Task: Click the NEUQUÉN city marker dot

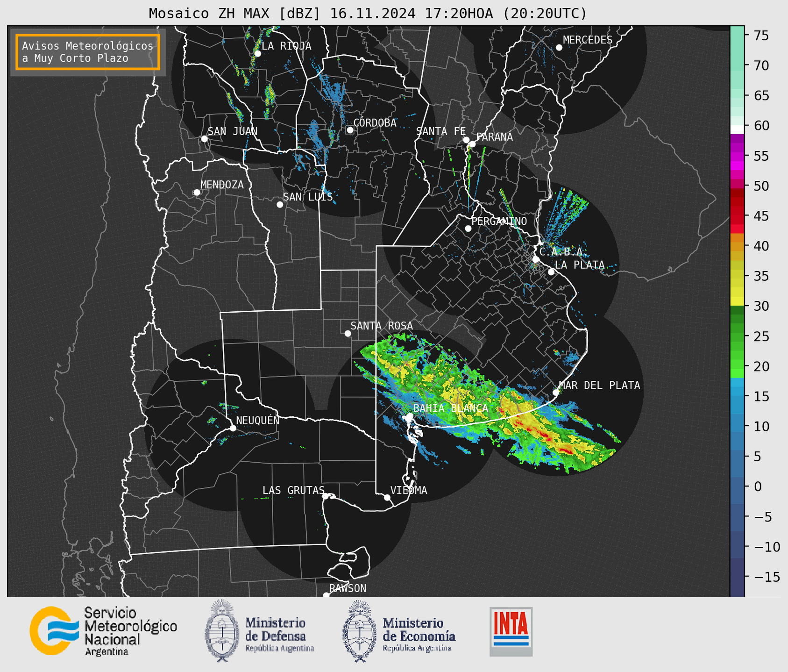Action: pos(233,428)
